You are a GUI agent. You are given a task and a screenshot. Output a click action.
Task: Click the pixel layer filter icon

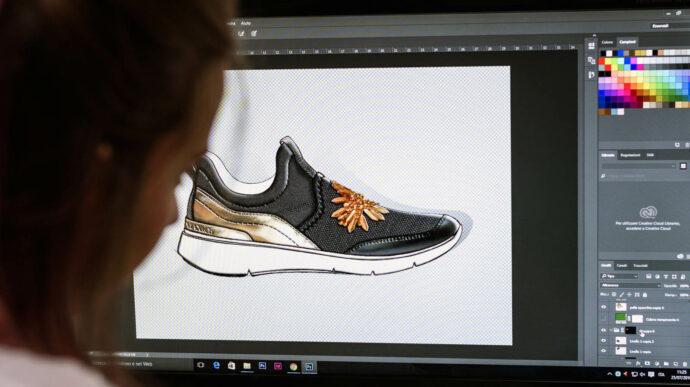click(649, 276)
